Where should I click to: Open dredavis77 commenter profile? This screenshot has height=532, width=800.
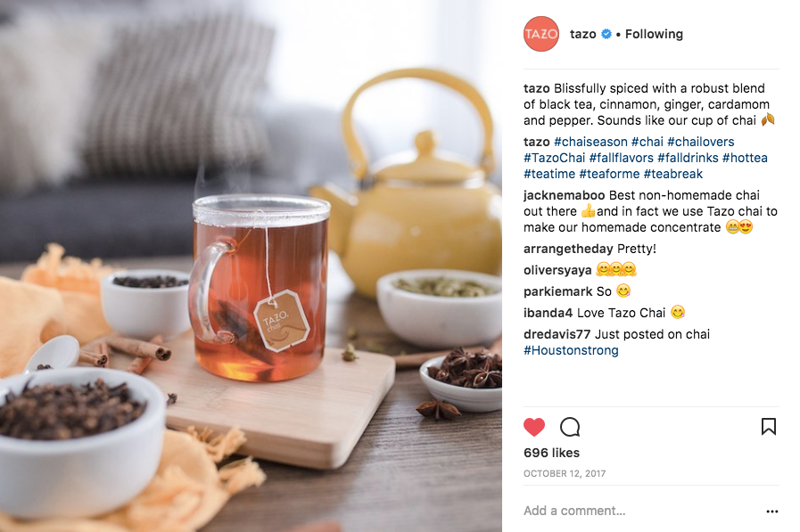tap(557, 334)
